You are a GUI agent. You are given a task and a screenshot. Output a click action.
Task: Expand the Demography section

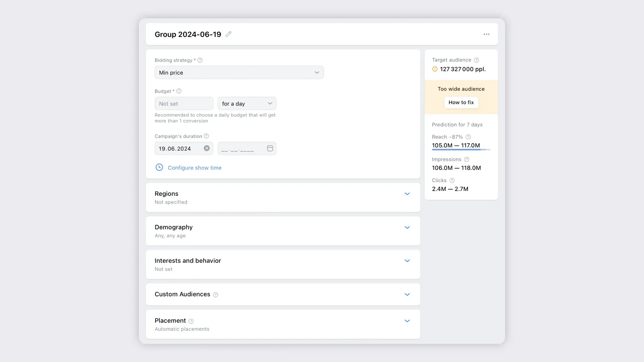coord(407,227)
